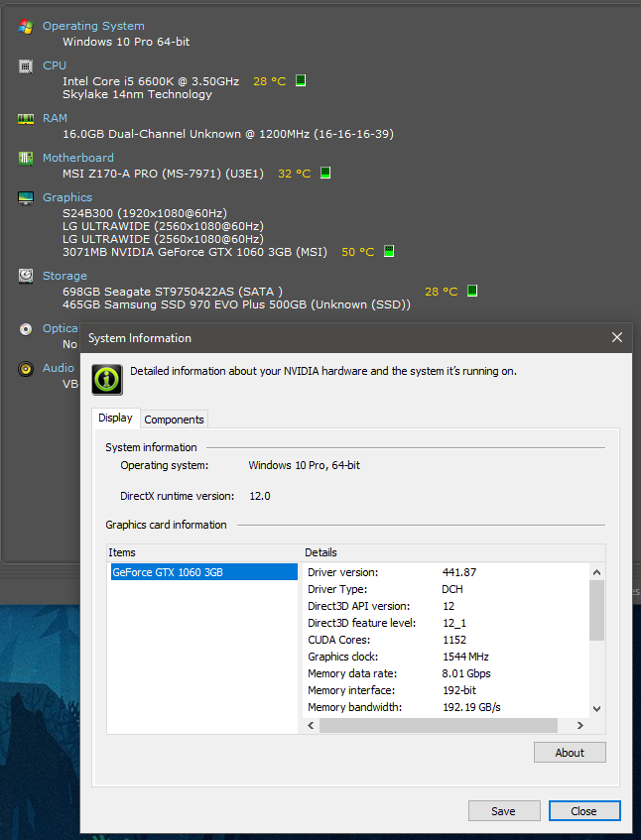Click Skylake 14nm Technology text
This screenshot has height=840, width=641.
(137, 94)
